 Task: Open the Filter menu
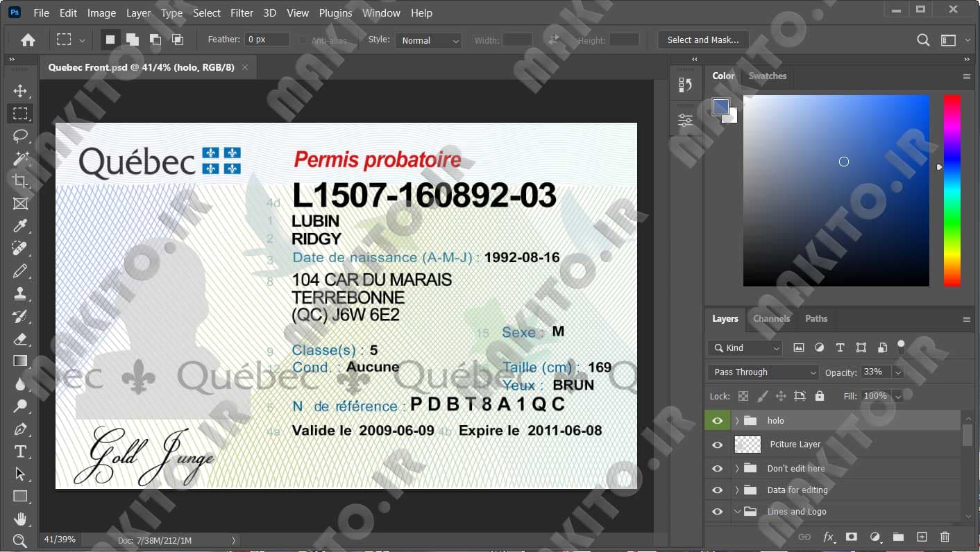242,12
